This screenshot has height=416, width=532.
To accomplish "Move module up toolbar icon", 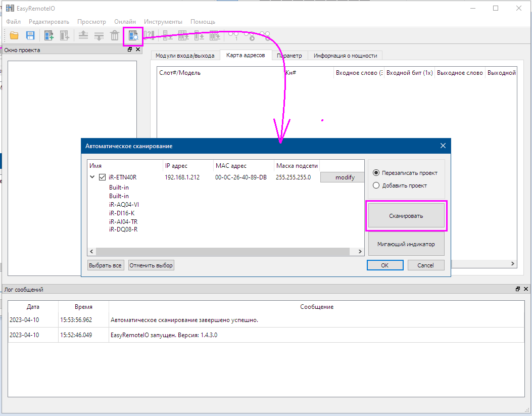I will (x=83, y=35).
